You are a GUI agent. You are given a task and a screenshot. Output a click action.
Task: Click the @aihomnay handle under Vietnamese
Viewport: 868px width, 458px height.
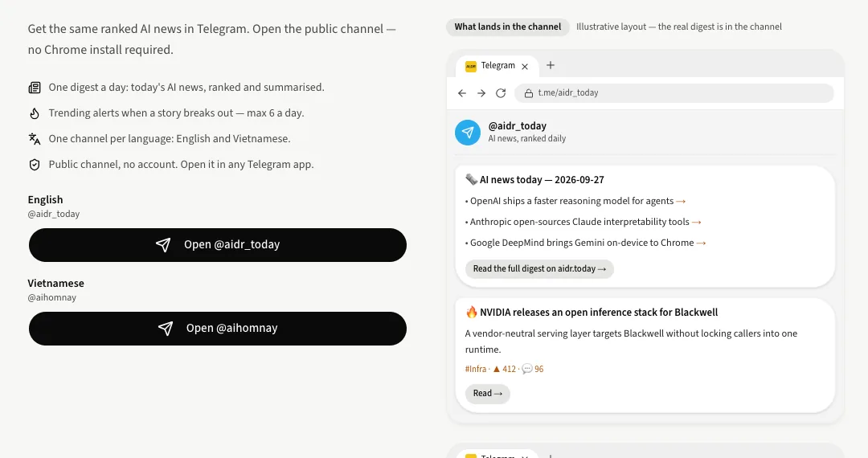tap(52, 297)
